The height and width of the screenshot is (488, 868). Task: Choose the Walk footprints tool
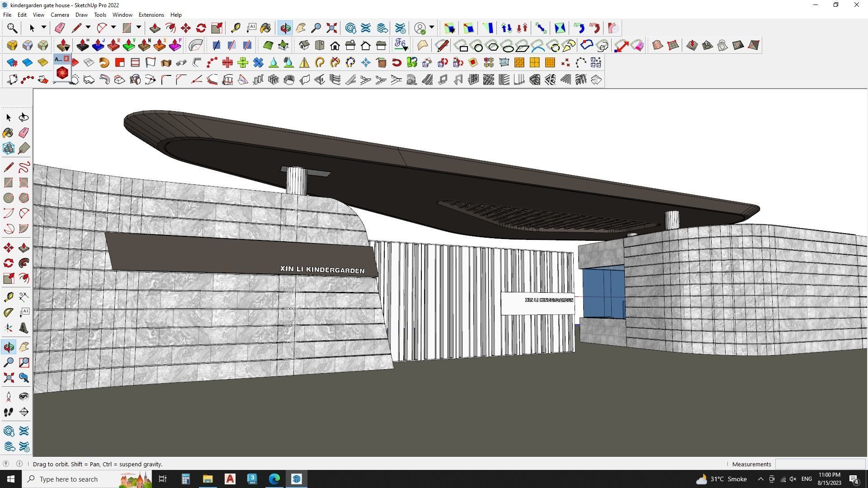pyautogui.click(x=9, y=412)
